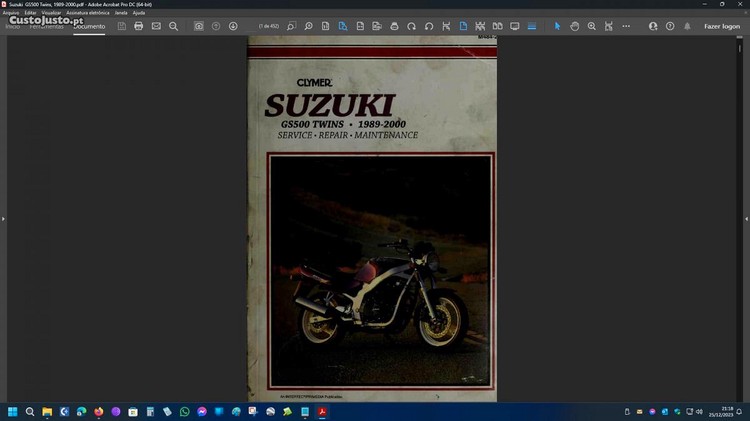
Task: Open the three-dots more tools menu
Action: [x=626, y=26]
